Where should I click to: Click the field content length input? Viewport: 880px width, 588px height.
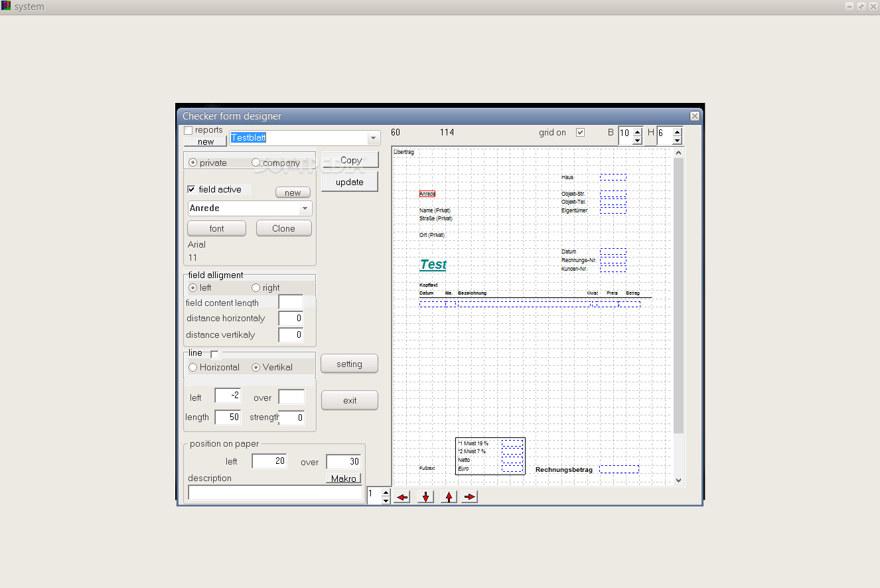[x=291, y=302]
